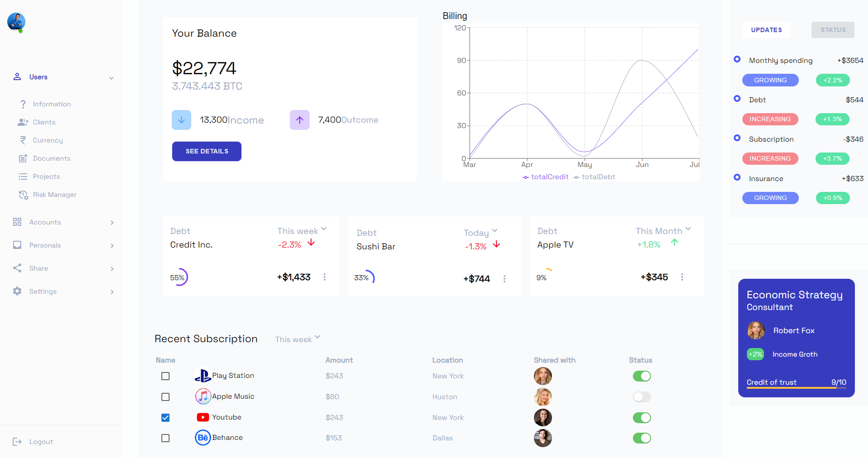Disable the Behance status toggle
The height and width of the screenshot is (458, 868).
coord(642,438)
